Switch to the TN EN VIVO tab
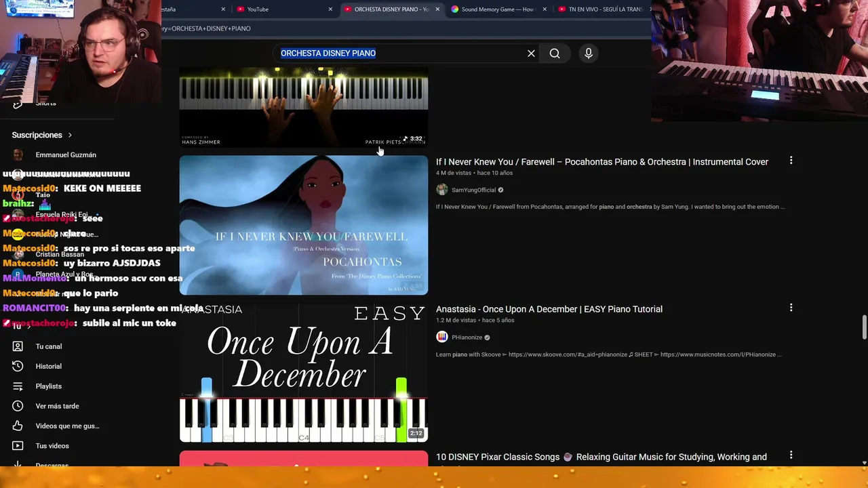Screen dimensions: 868x488 tap(602, 9)
